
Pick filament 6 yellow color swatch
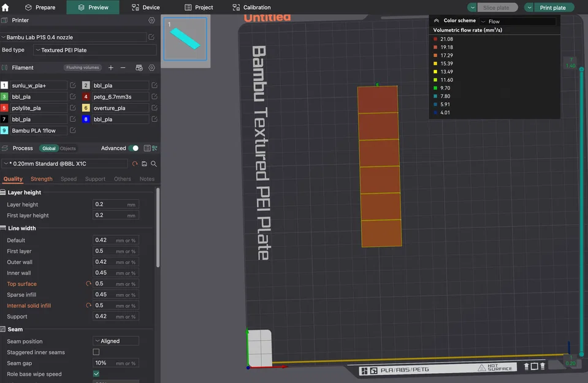86,108
